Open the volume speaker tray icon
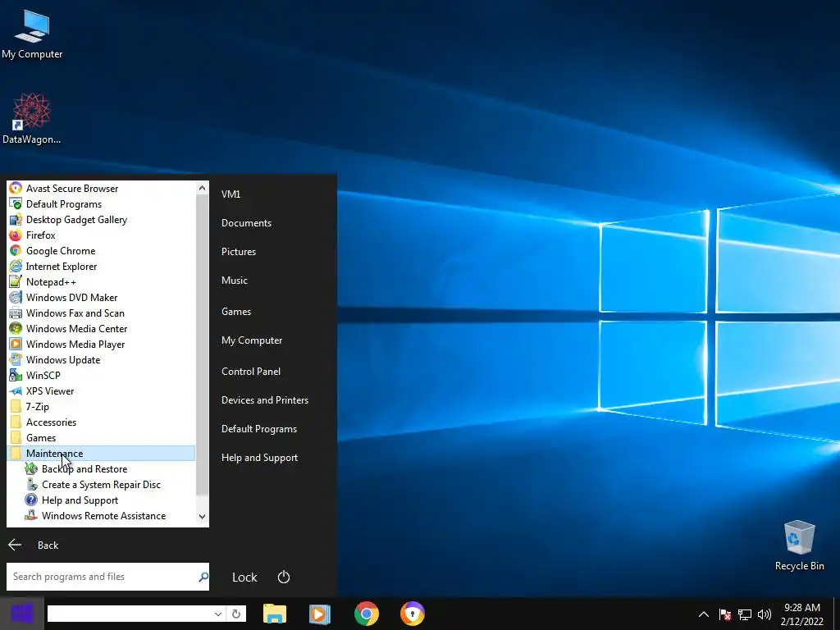 click(765, 614)
